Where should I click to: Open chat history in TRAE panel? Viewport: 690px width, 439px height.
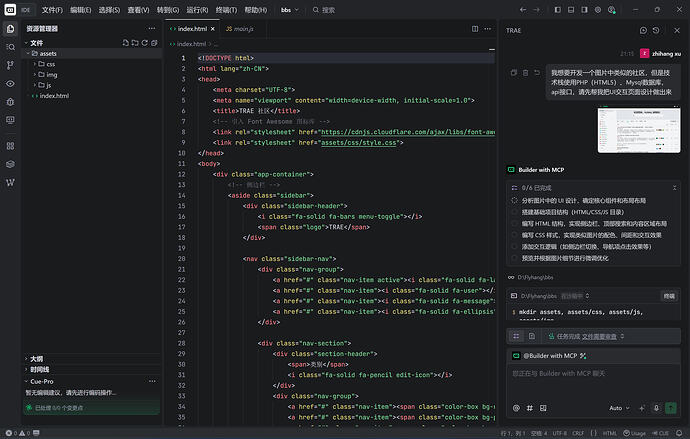pyautogui.click(x=656, y=30)
